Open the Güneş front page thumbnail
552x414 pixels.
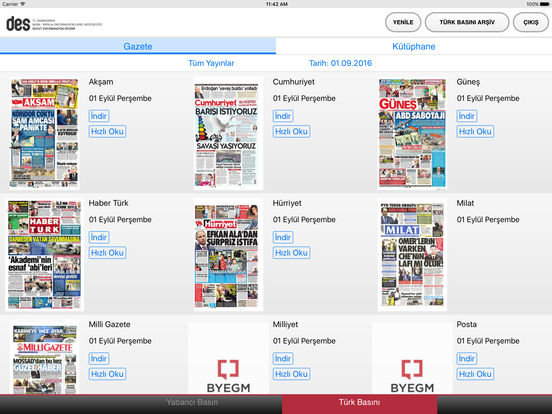click(x=412, y=133)
